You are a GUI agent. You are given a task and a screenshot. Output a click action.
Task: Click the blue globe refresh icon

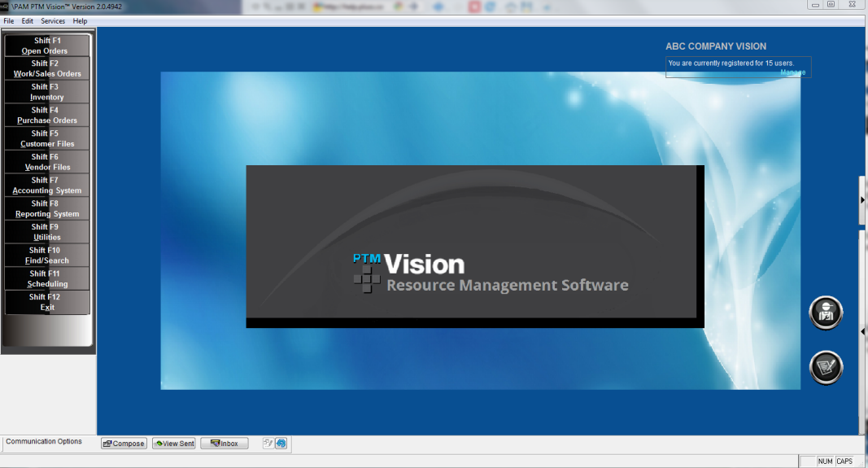[x=281, y=443]
